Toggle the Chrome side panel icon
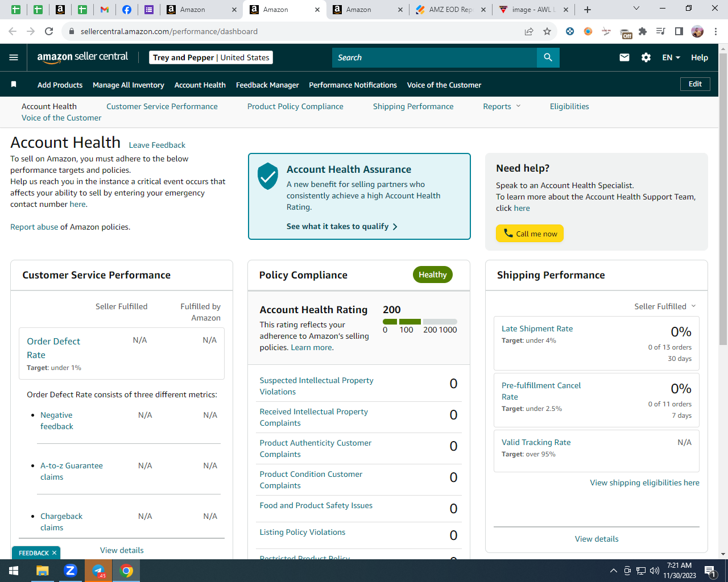 click(679, 31)
